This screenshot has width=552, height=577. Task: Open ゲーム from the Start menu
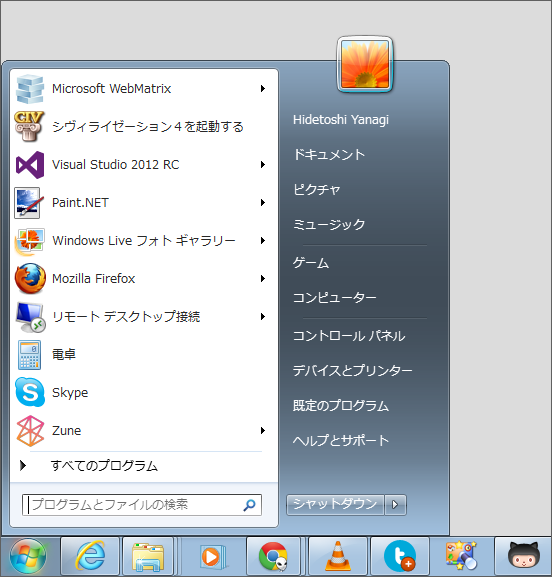(x=311, y=263)
